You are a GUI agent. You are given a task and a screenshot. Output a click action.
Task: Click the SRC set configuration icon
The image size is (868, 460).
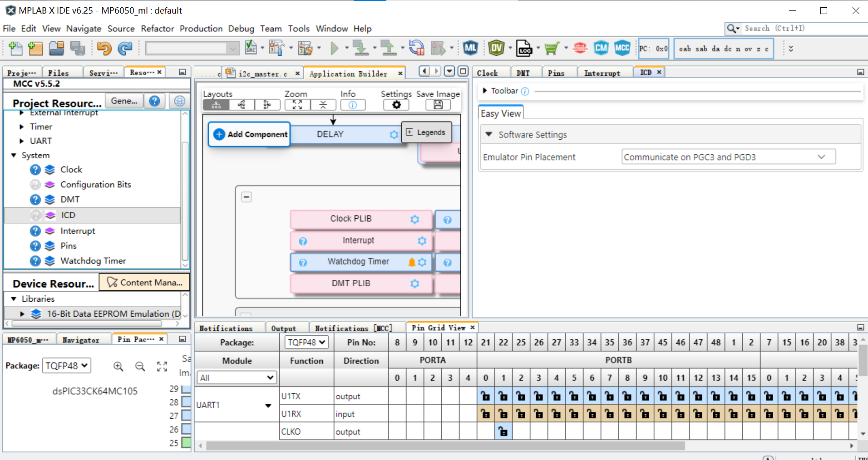[x=251, y=48]
